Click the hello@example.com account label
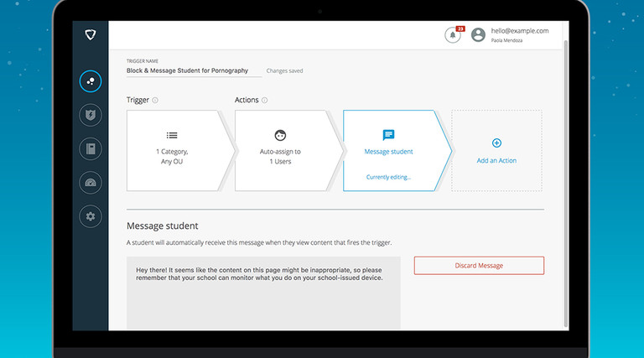Screen dimensions: 644x358 [x=520, y=31]
